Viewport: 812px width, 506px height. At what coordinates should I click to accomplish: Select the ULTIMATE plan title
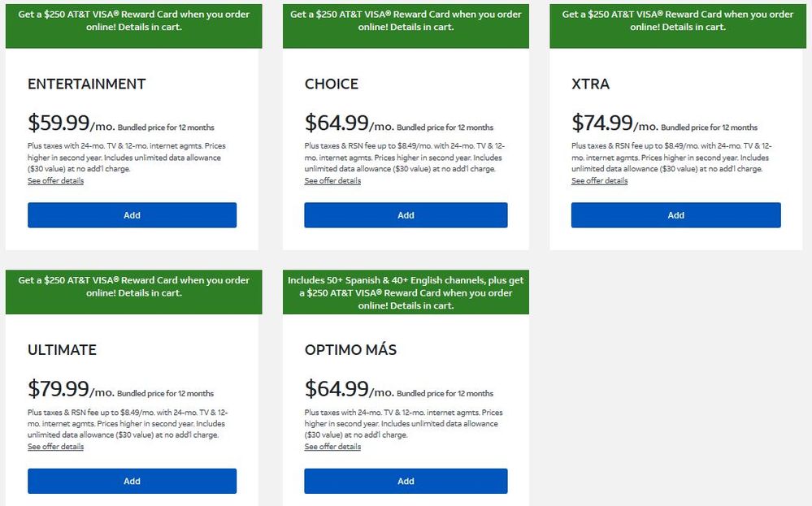[x=62, y=350]
